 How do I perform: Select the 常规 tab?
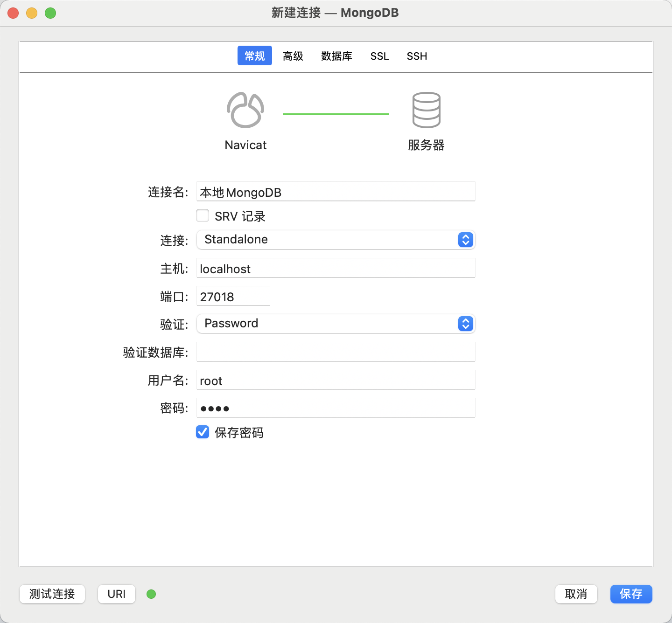tap(254, 55)
